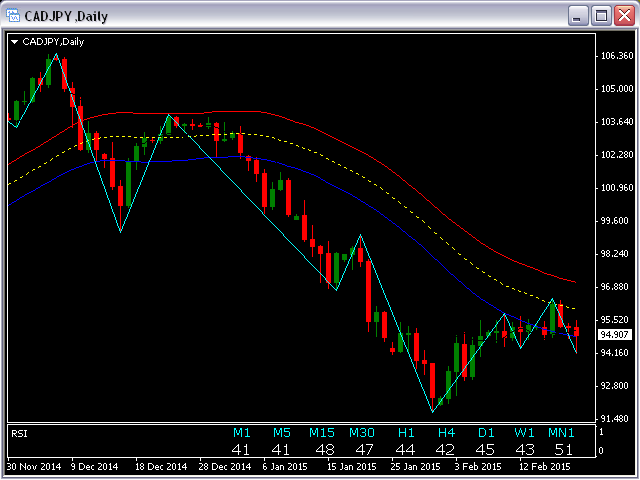
Task: Click the 91.480 price axis label
Action: [x=617, y=419]
